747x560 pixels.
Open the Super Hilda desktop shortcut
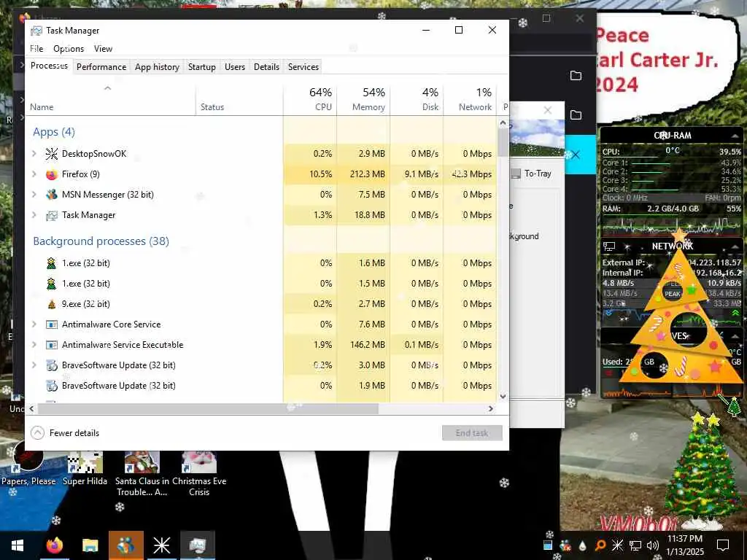85,468
